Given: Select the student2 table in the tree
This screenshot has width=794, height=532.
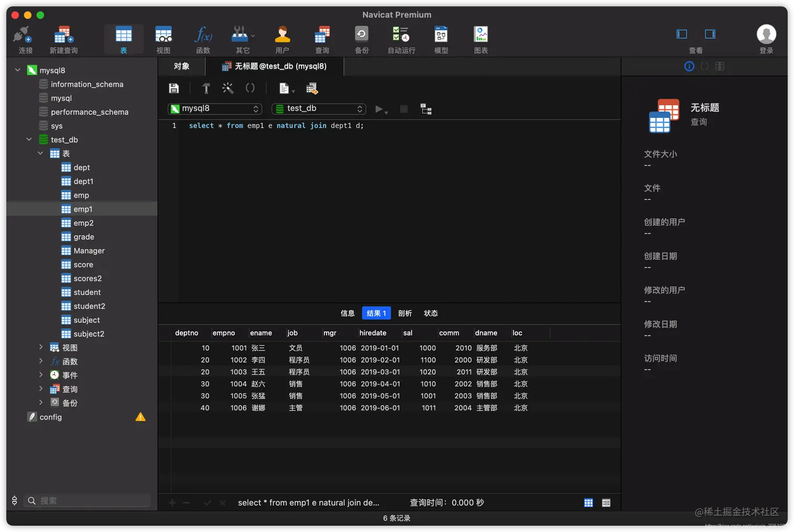Looking at the screenshot, I should point(82,306).
